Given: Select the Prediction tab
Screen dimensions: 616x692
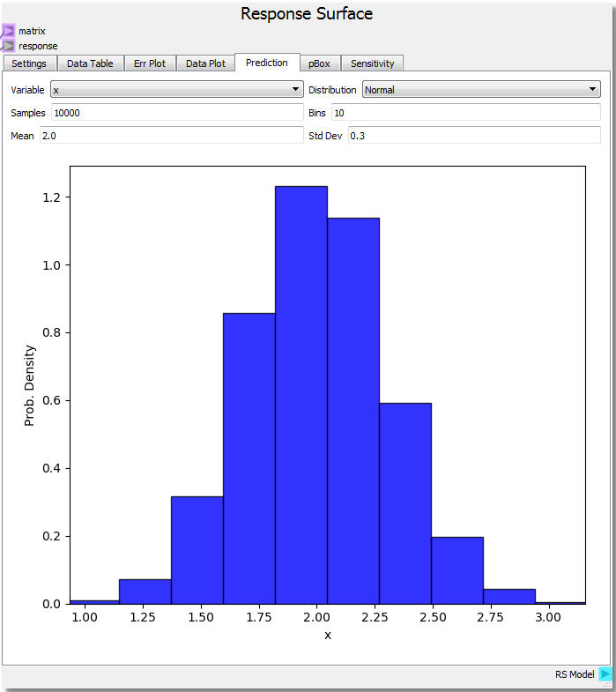Looking at the screenshot, I should pos(266,63).
